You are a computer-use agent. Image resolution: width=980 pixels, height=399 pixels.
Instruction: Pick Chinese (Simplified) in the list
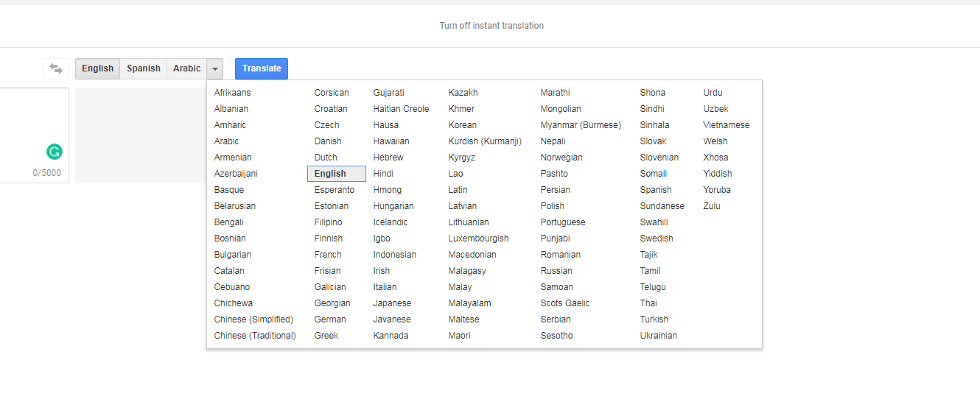(253, 319)
